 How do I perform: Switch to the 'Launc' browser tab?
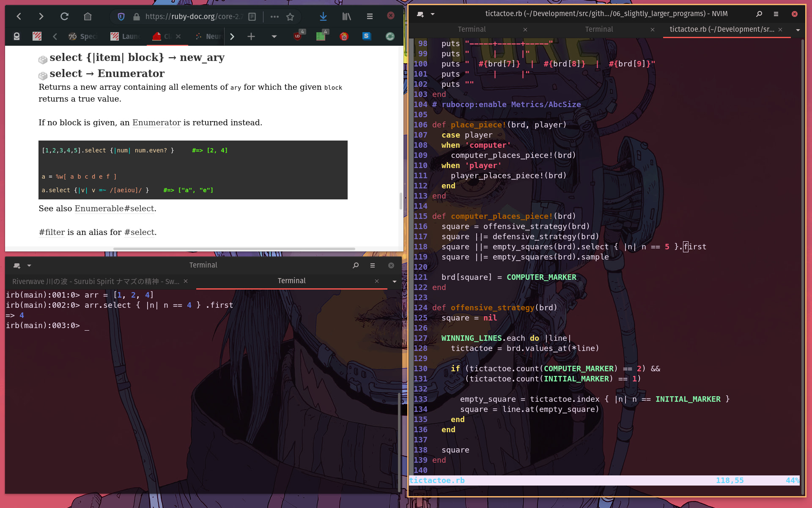[125, 36]
